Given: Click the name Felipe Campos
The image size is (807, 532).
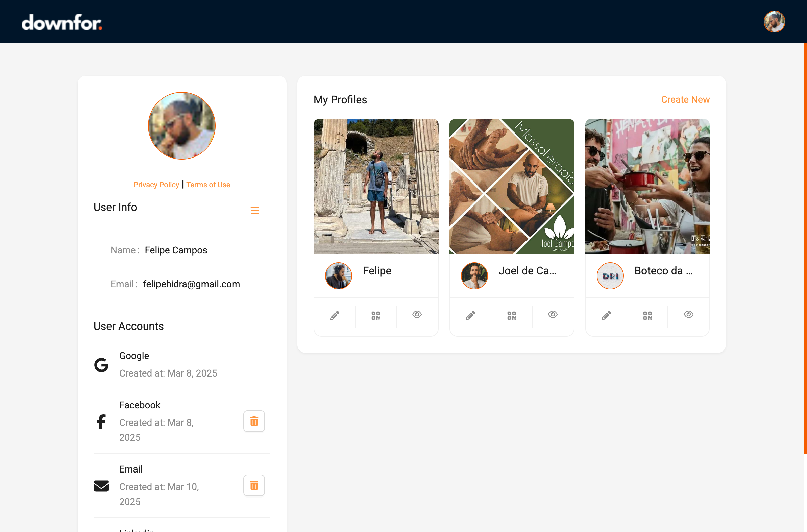Looking at the screenshot, I should pyautogui.click(x=176, y=250).
